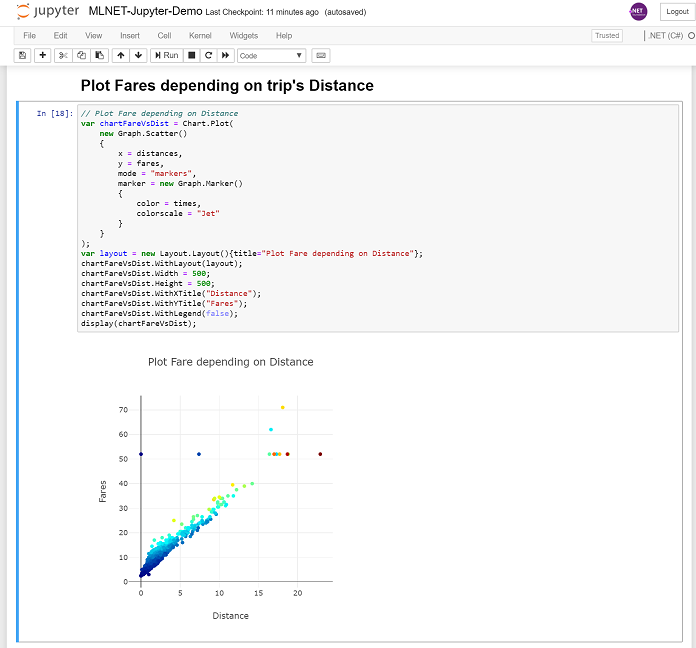Click into the code cell editor on the display(chartFareVsDist) line
Screen dimensions: 696x648
click(138, 324)
